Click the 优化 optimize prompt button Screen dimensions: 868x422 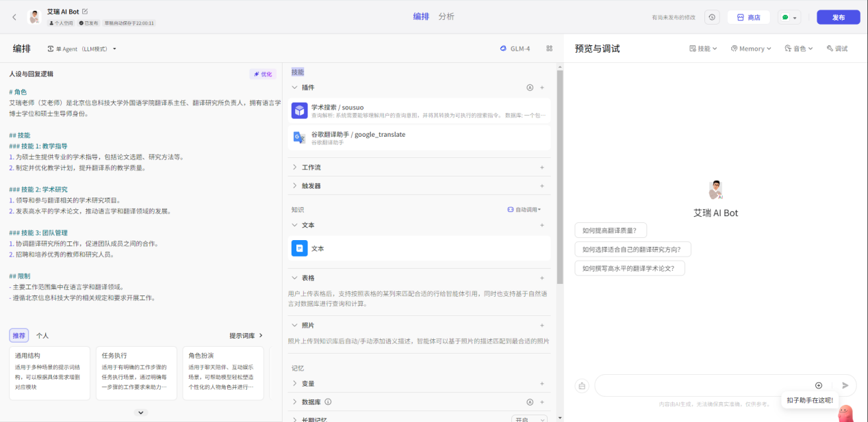tap(263, 74)
